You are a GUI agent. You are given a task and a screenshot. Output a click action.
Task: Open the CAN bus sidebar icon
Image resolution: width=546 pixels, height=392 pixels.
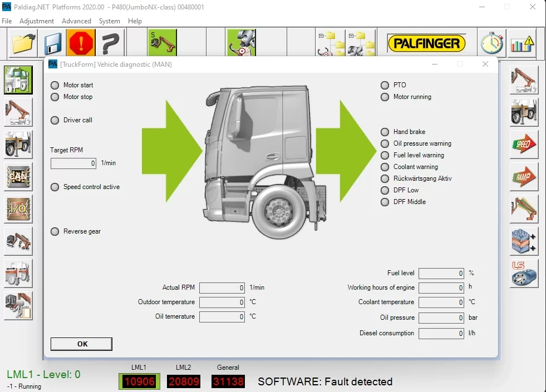pos(18,176)
